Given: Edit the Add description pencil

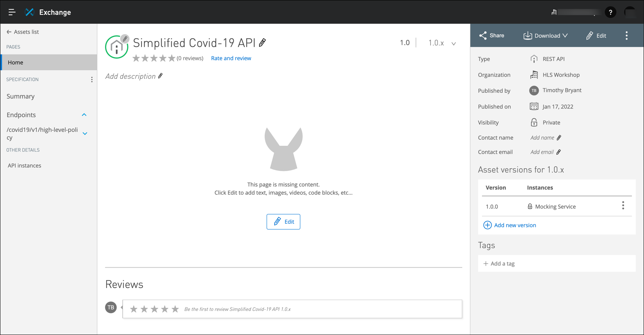Looking at the screenshot, I should pyautogui.click(x=160, y=76).
